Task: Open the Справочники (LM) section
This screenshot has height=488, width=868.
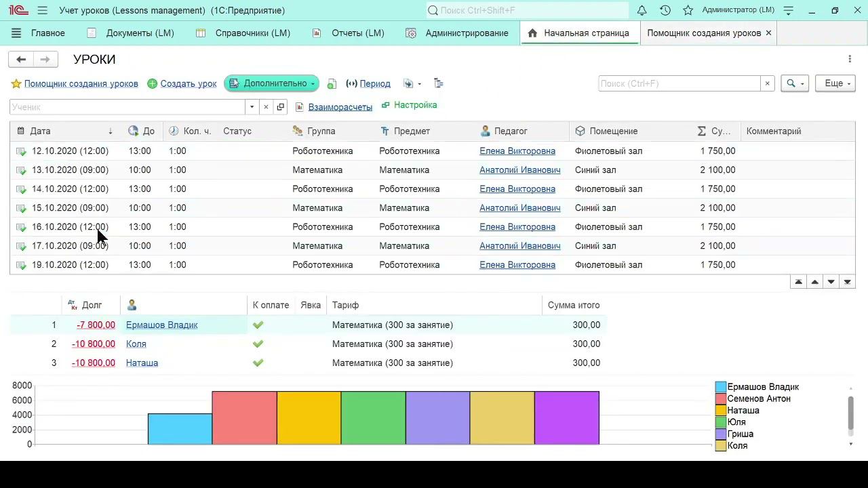Action: pos(243,33)
